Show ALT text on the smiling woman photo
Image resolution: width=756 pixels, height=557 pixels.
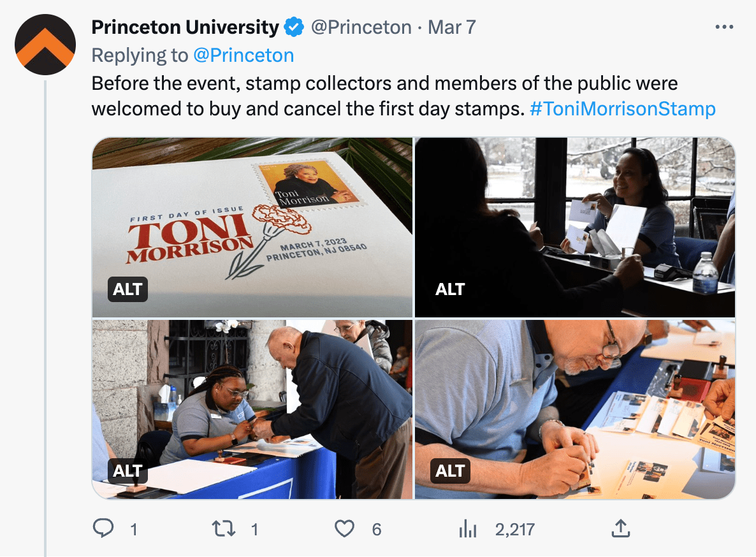click(x=450, y=289)
